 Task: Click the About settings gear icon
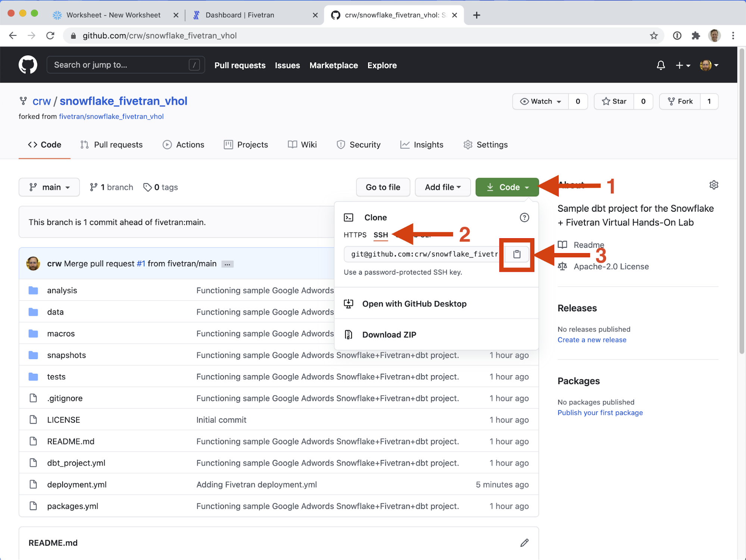coord(714,185)
